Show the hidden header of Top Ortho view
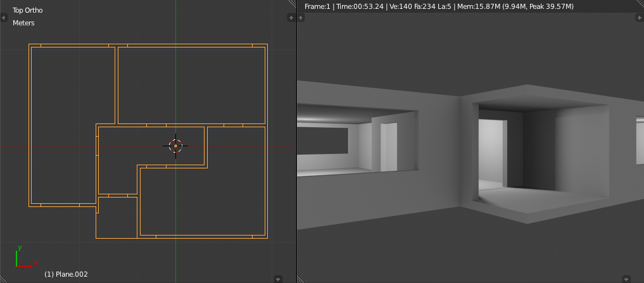The image size is (644, 283). pos(278,279)
